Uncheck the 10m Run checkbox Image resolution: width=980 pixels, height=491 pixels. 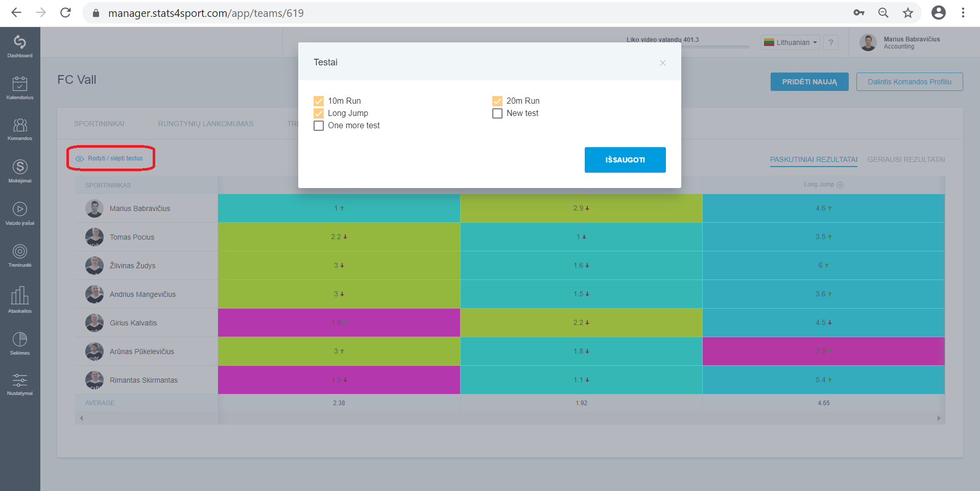pos(319,101)
